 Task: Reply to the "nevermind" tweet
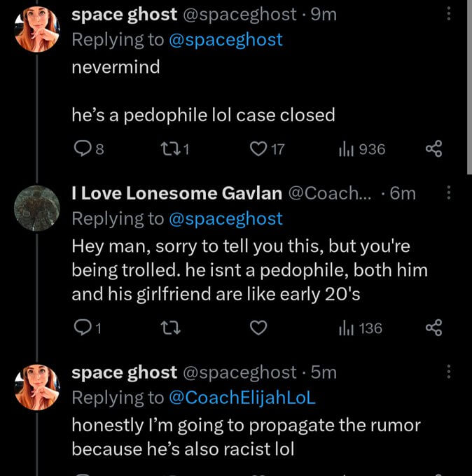tap(82, 149)
